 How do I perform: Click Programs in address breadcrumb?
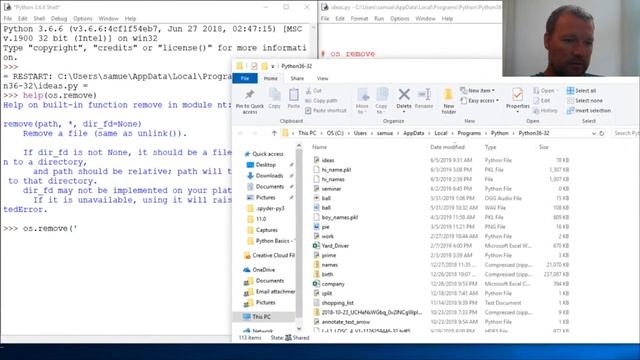(x=469, y=133)
